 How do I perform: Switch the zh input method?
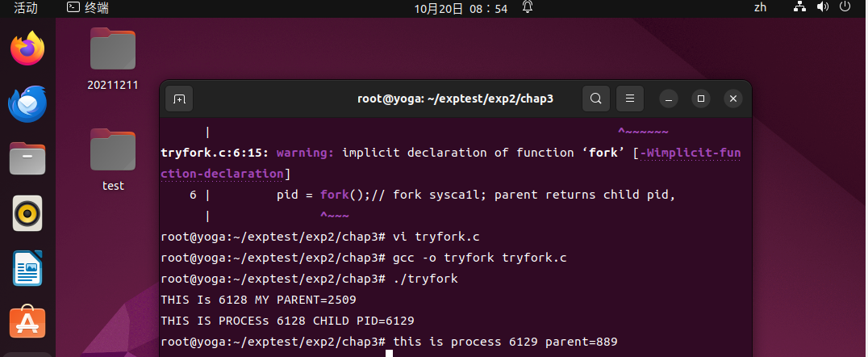(x=760, y=8)
